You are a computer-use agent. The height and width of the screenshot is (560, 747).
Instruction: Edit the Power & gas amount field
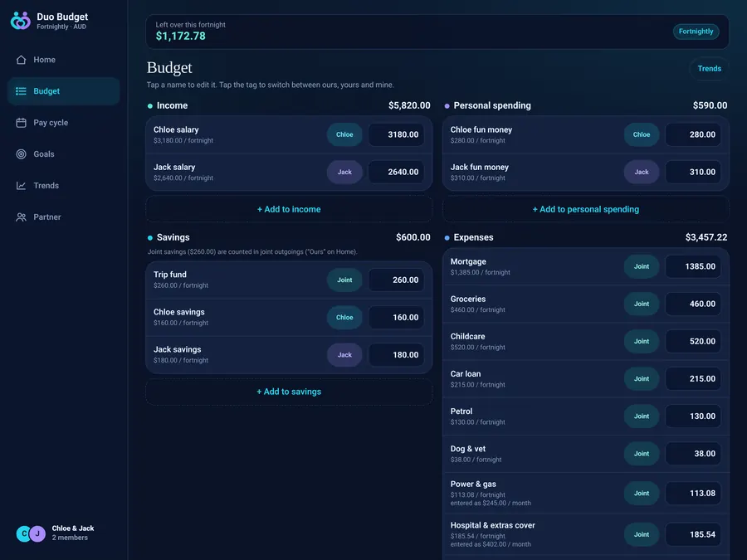coord(693,494)
